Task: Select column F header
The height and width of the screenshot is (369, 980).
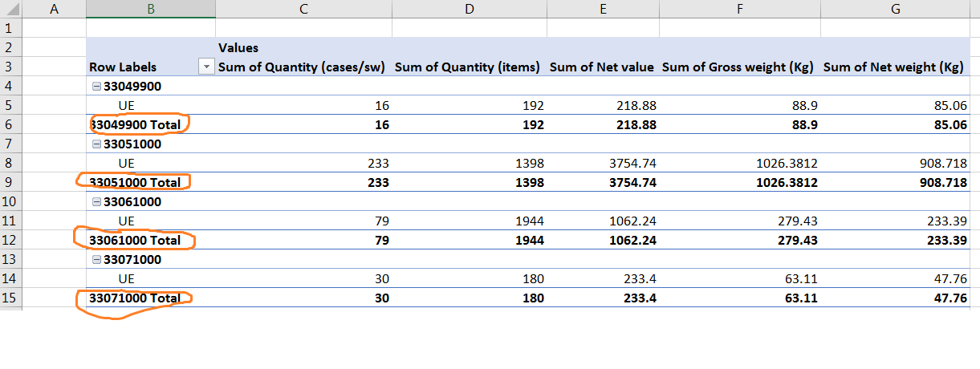Action: pos(739,10)
